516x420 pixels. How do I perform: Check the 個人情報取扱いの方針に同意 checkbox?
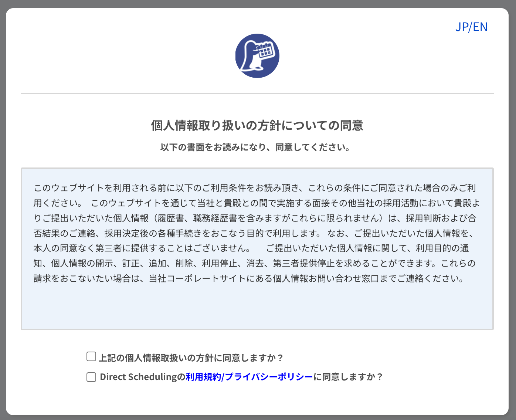pos(91,356)
